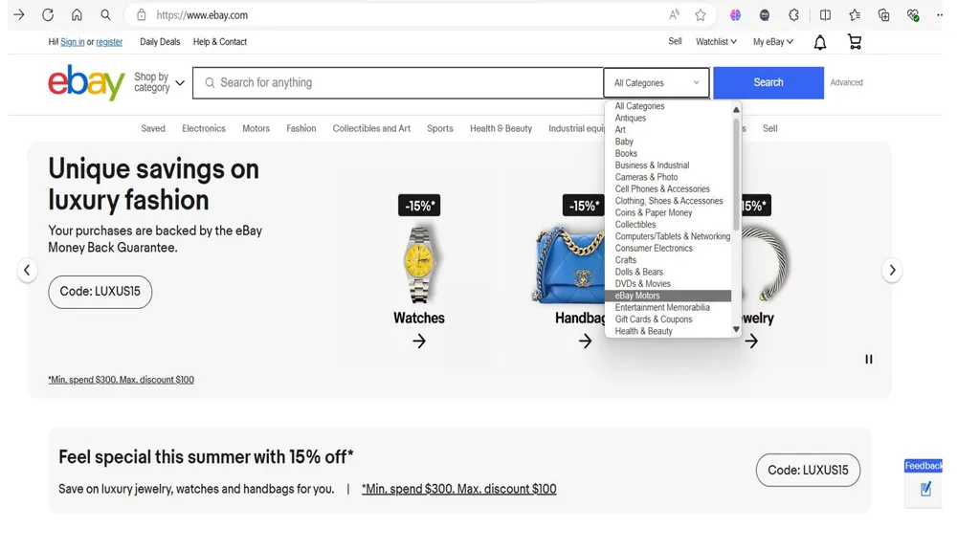Pause the banner carousel
This screenshot has height=550, width=980.
point(869,360)
